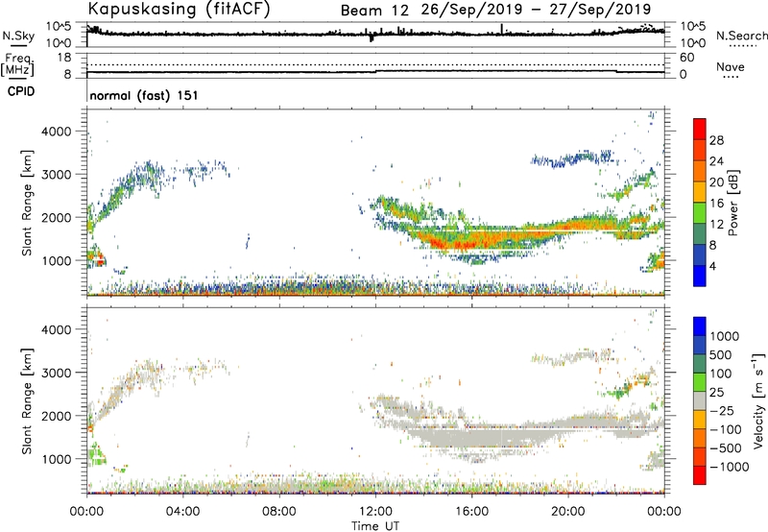Click the '04:00' time tick label

click(x=182, y=512)
